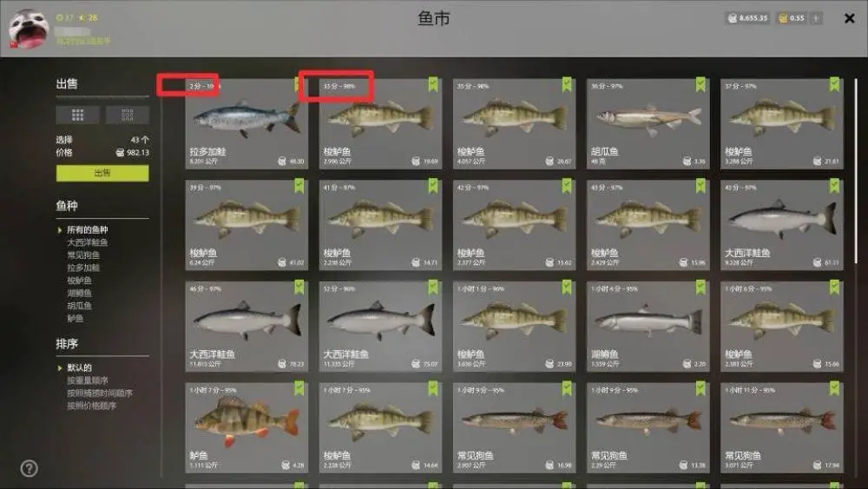This screenshot has height=489, width=868.
Task: Click the player avatar picture
Action: pyautogui.click(x=29, y=29)
